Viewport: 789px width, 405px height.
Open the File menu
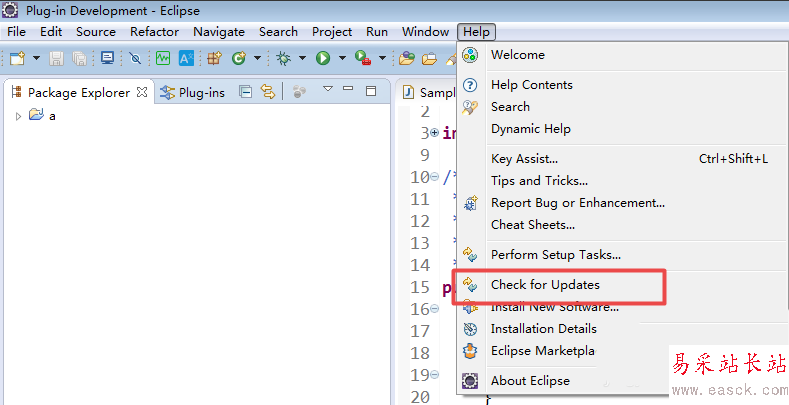16,32
